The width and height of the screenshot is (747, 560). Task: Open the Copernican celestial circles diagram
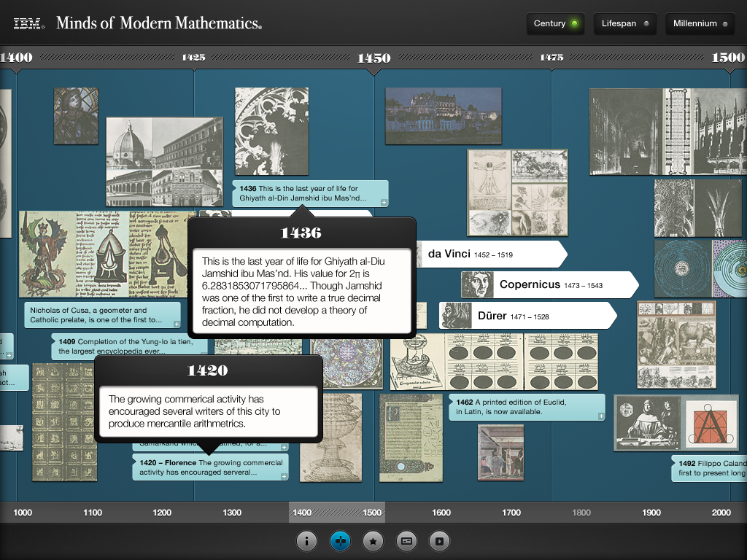tap(700, 269)
